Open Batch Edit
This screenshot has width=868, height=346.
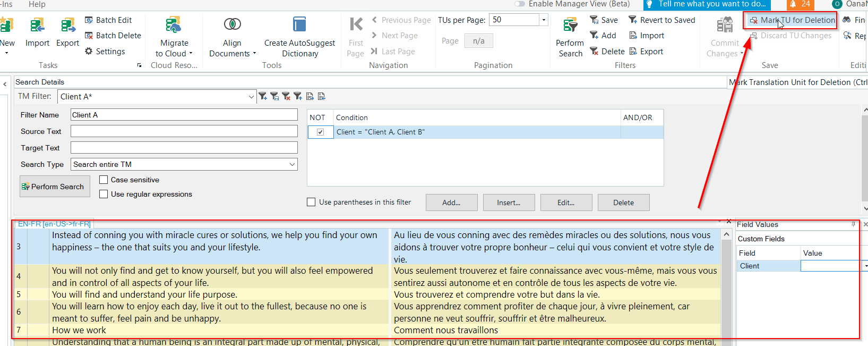pos(108,20)
